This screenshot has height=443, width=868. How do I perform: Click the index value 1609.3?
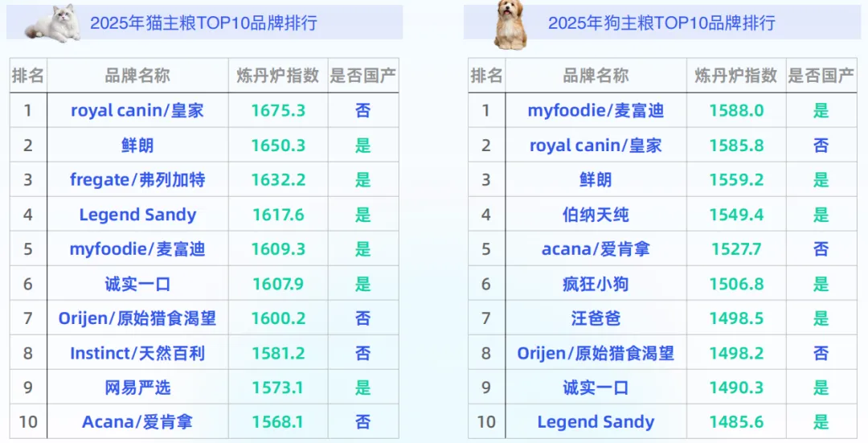coord(278,249)
